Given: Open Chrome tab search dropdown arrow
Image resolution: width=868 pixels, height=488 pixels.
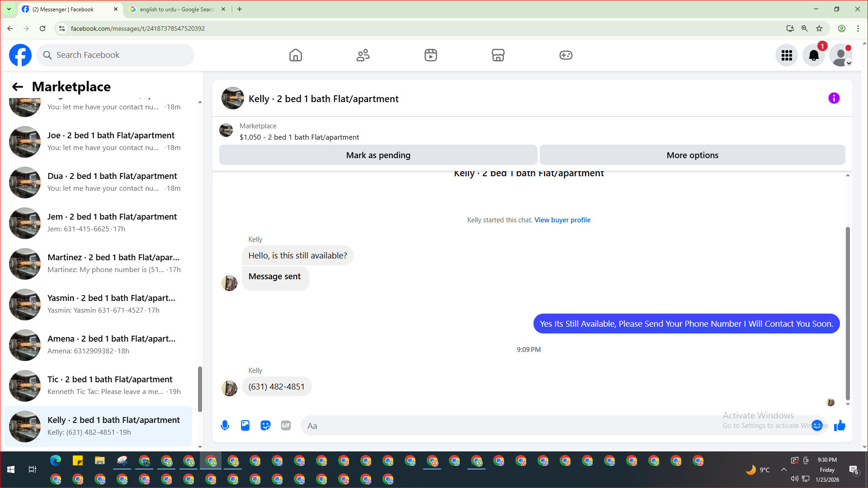Looking at the screenshot, I should coord(9,9).
